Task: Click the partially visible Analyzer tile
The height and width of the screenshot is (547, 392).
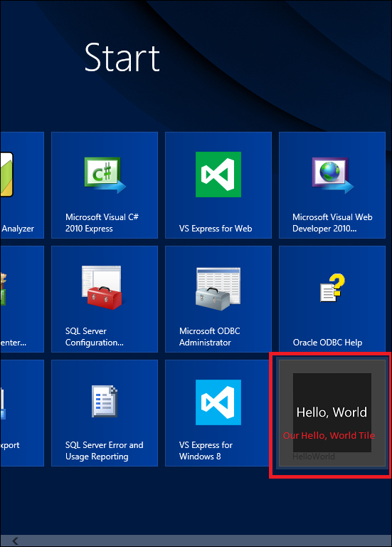Action: point(22,185)
